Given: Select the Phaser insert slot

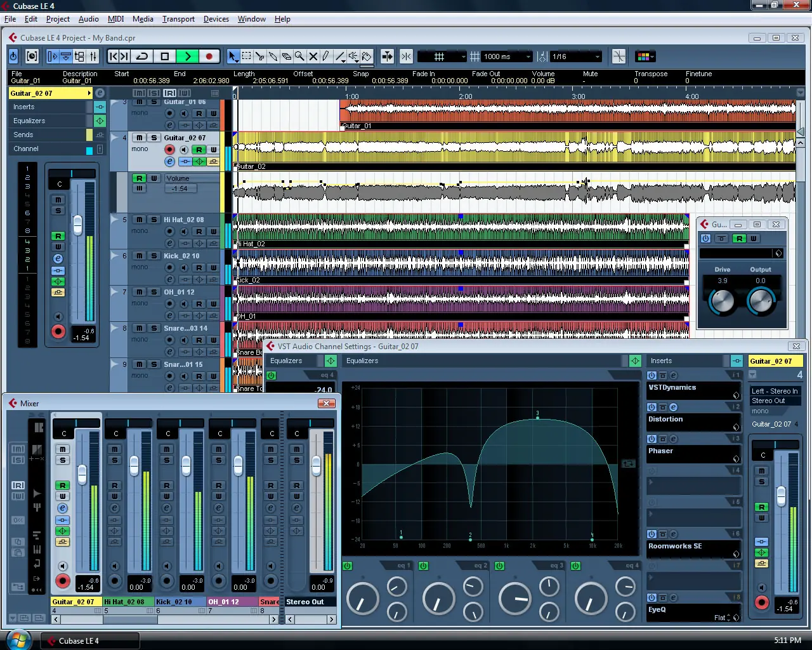Looking at the screenshot, I should click(x=694, y=454).
